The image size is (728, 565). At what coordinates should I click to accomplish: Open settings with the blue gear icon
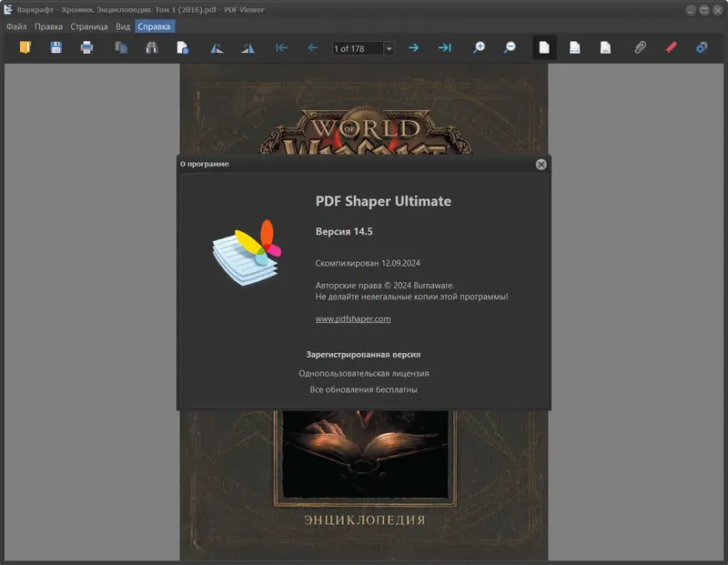pyautogui.click(x=702, y=47)
